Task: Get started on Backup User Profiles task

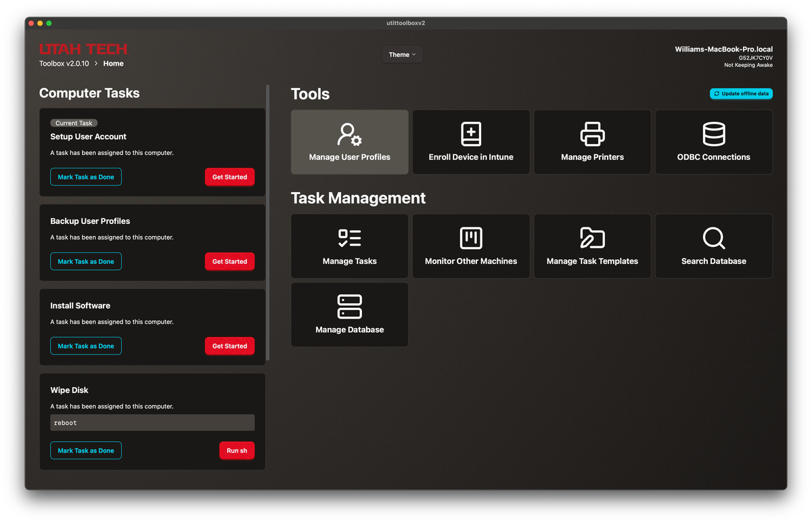Action: pyautogui.click(x=229, y=261)
